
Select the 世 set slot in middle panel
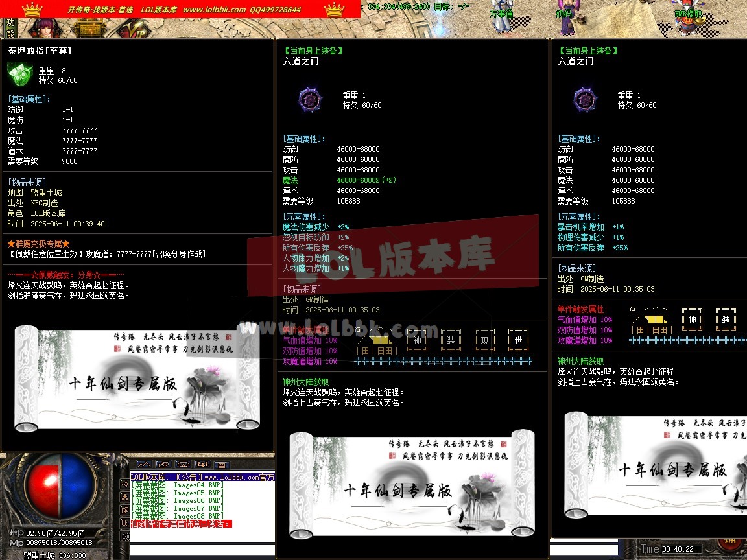(x=518, y=340)
